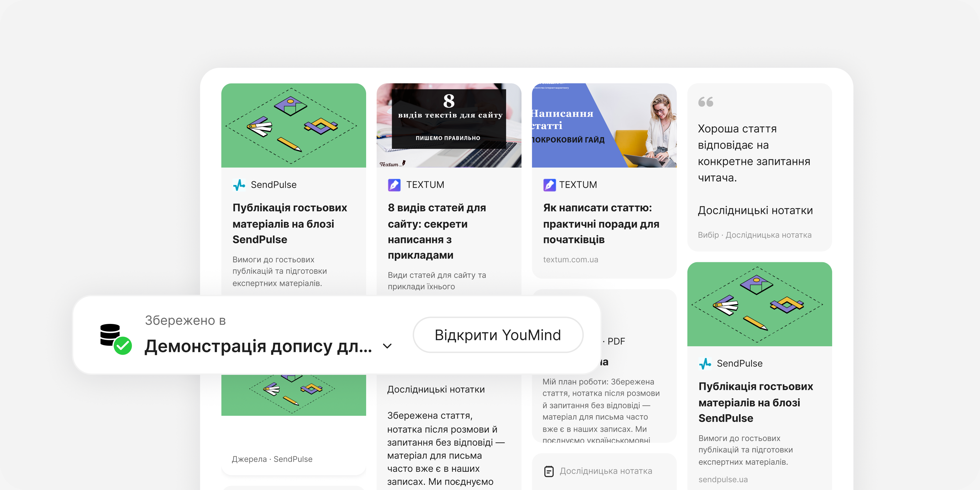The image size is (980, 490).
Task: Click Збережена стаття note text in second column
Action: coord(446,449)
